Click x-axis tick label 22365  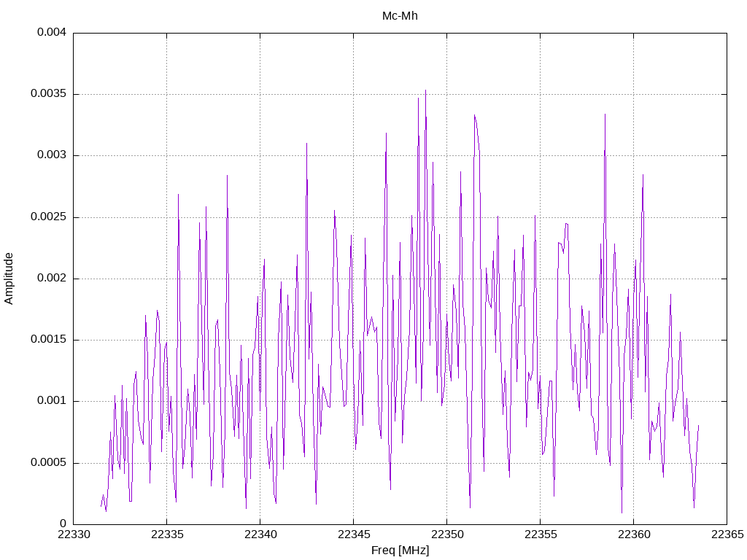727,534
